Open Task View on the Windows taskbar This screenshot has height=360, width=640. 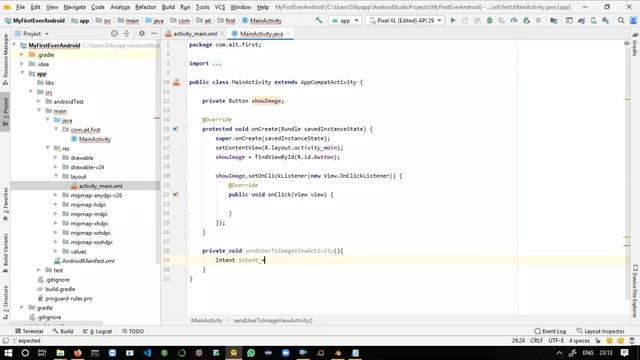pos(42,353)
